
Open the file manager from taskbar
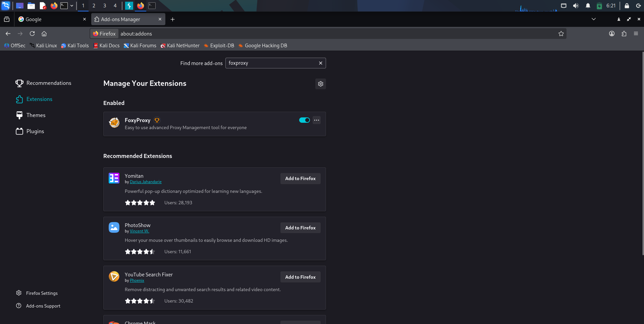click(31, 6)
